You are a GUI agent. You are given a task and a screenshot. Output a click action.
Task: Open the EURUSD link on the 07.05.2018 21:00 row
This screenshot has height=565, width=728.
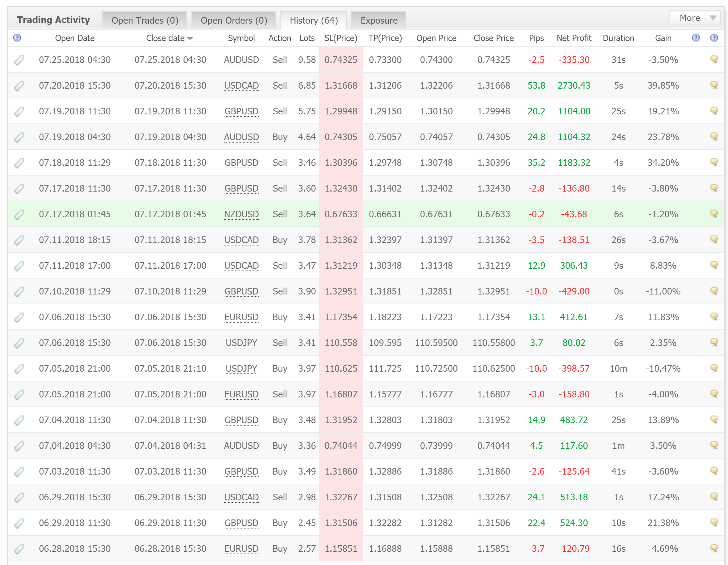[x=241, y=394]
